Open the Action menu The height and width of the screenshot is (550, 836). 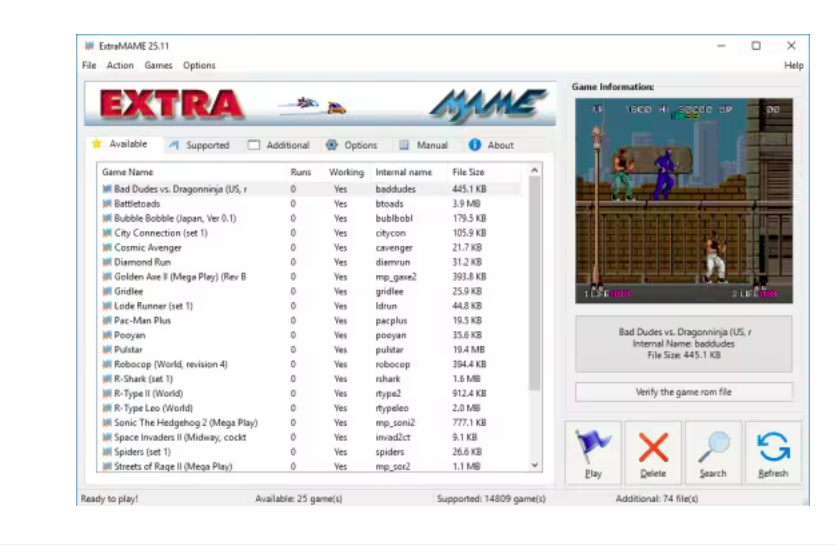[120, 66]
